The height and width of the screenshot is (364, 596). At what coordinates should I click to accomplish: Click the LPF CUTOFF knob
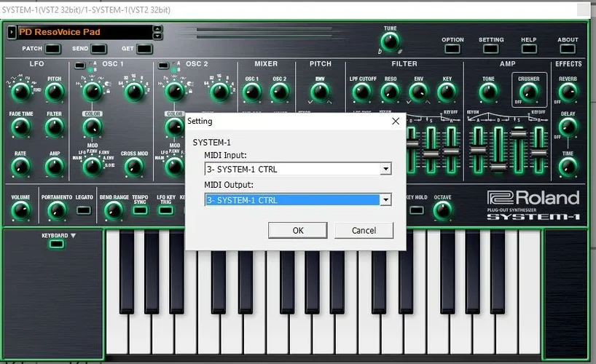pos(362,92)
